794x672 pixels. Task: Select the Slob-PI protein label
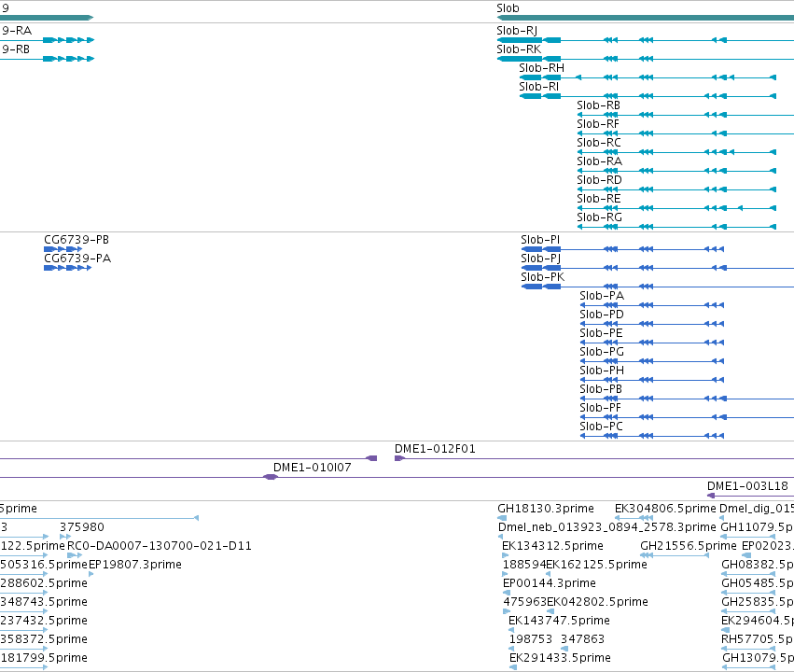pos(540,240)
